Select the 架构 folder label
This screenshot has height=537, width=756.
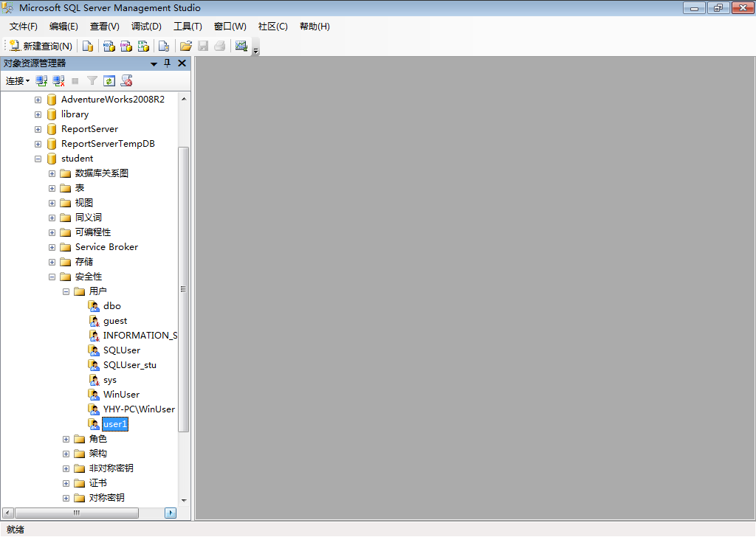(98, 454)
